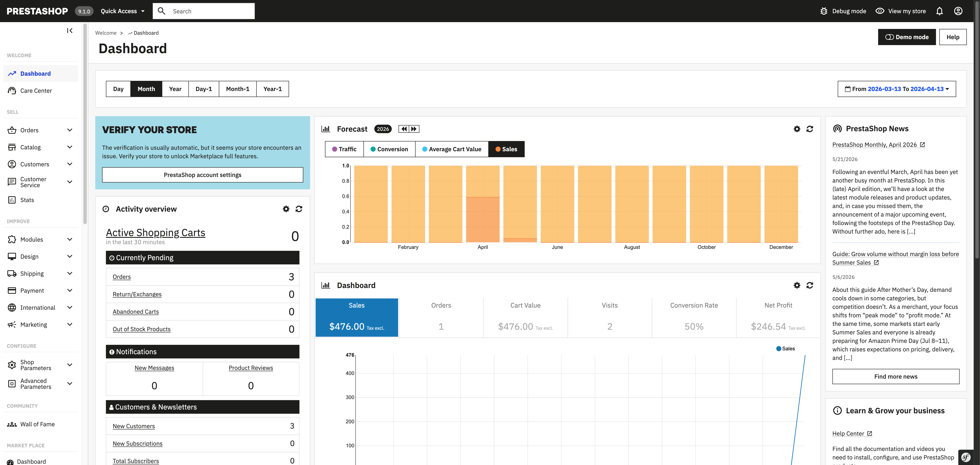Click the Welcome breadcrumb link
Viewport: 980px width, 465px height.
106,33
